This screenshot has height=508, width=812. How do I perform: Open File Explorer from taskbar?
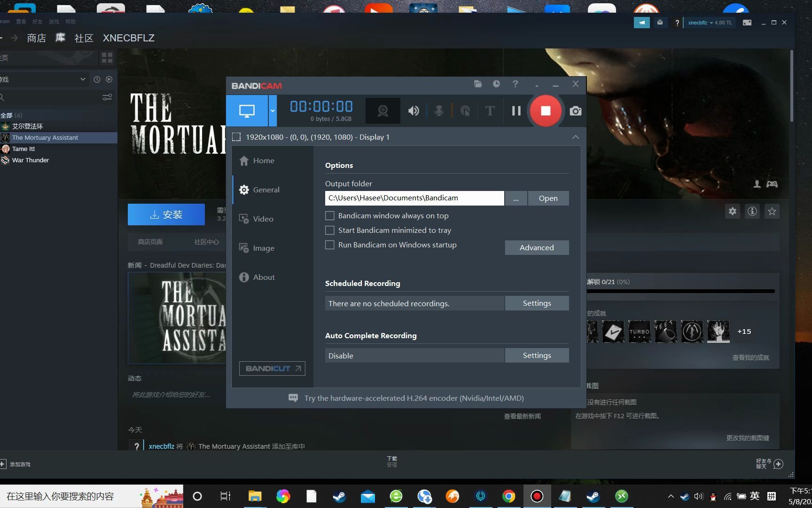click(x=255, y=496)
